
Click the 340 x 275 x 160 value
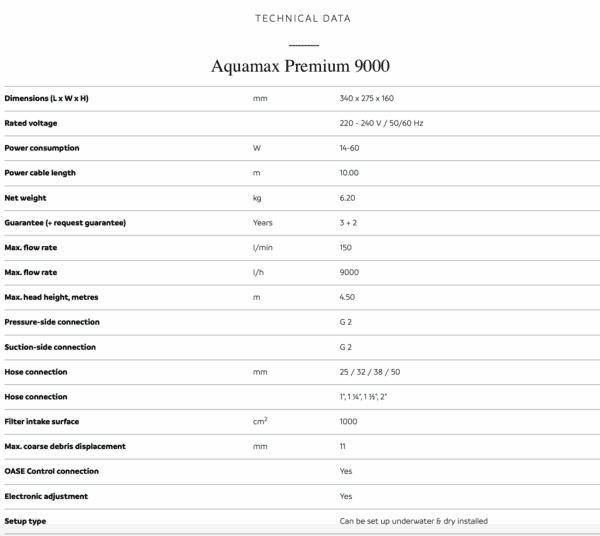pyautogui.click(x=367, y=98)
